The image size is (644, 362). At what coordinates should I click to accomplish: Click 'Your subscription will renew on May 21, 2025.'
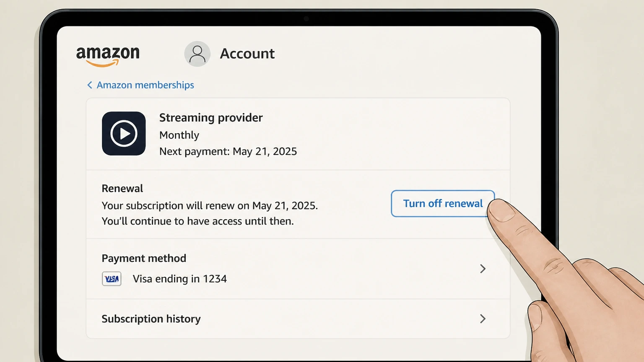pyautogui.click(x=210, y=206)
